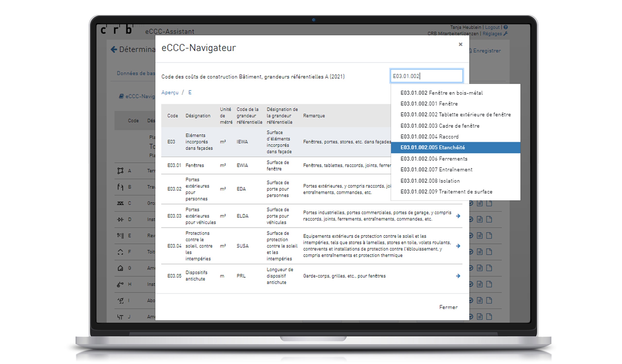Select E03.01.002.007 Entraînement suggestion
Viewport: 622px width, 364px height.
point(456,170)
